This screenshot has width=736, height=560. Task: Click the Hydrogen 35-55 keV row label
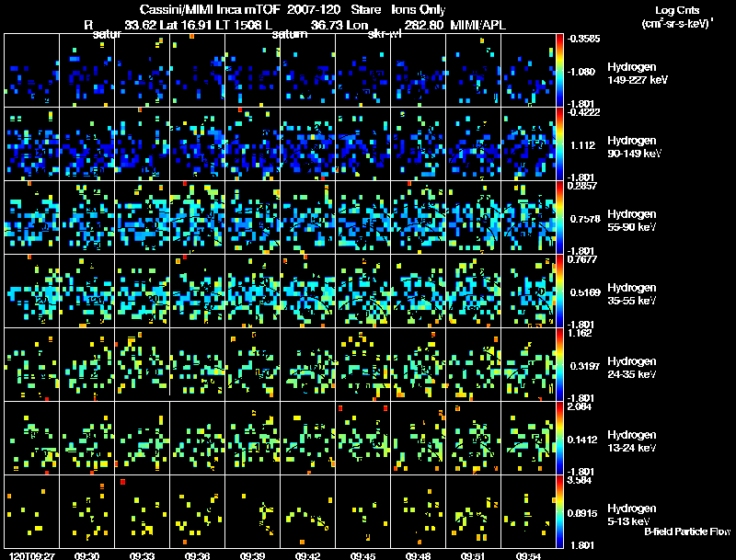point(631,294)
